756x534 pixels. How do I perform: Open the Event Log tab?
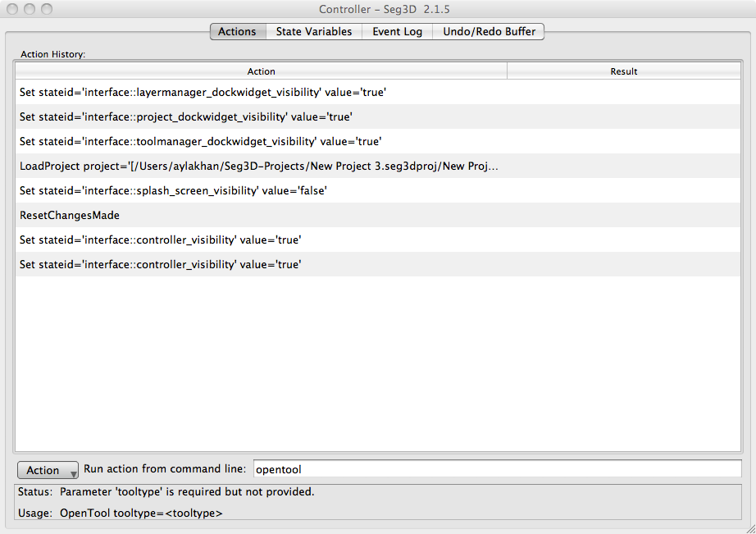click(x=398, y=32)
